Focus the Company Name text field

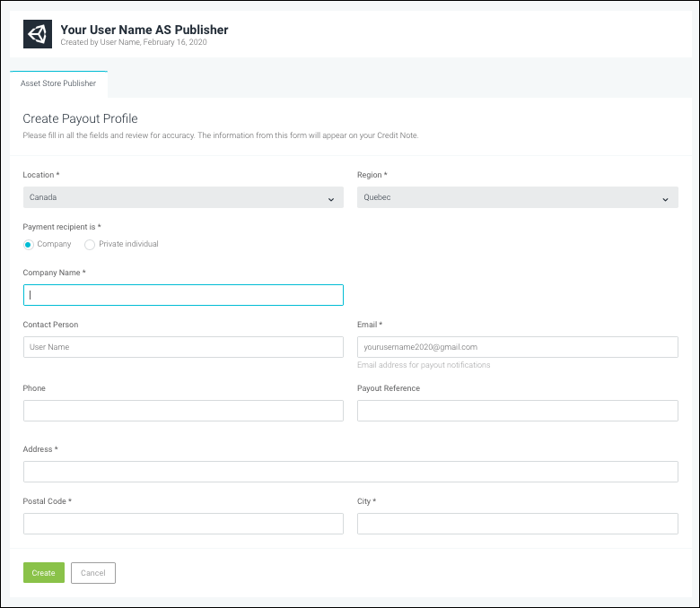pyautogui.click(x=183, y=295)
